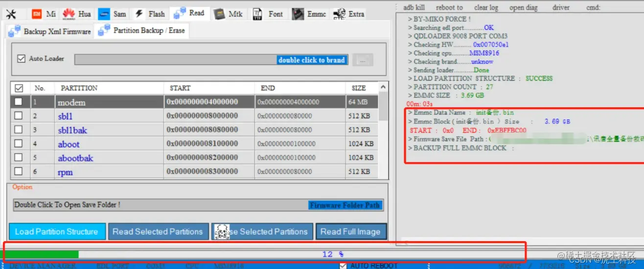Click the loader browse '...' button
Image resolution: width=644 pixels, height=269 pixels.
[x=363, y=60]
